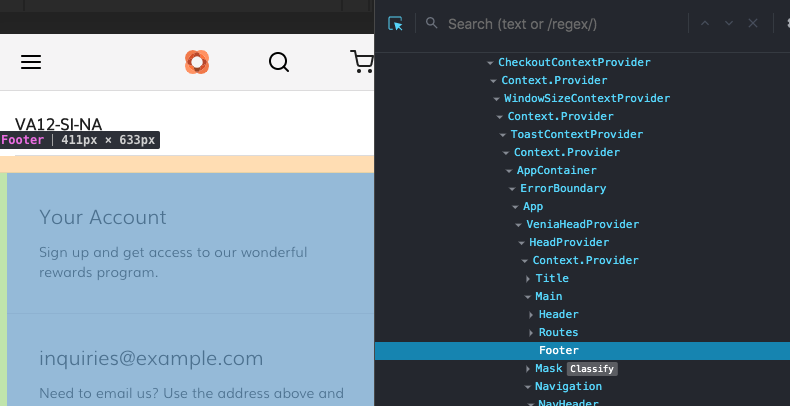Go to next search result arrow
Screen dimensions: 790x406
tap(729, 24)
